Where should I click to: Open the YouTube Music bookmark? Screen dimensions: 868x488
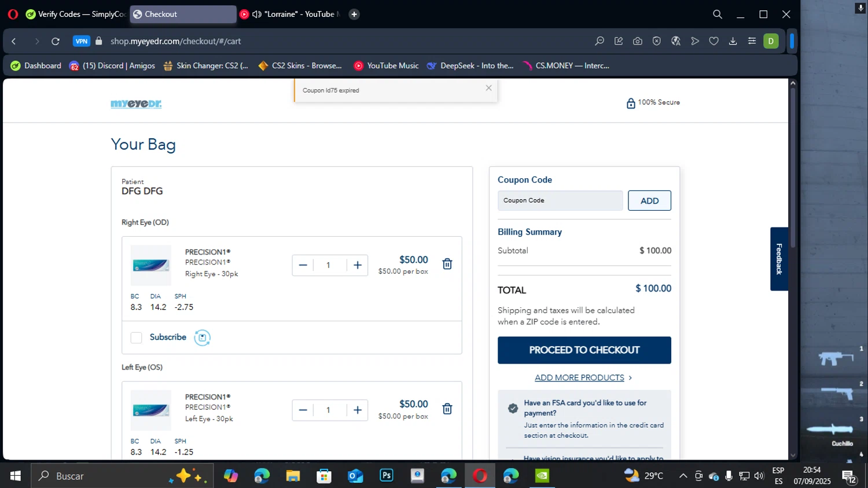point(386,66)
